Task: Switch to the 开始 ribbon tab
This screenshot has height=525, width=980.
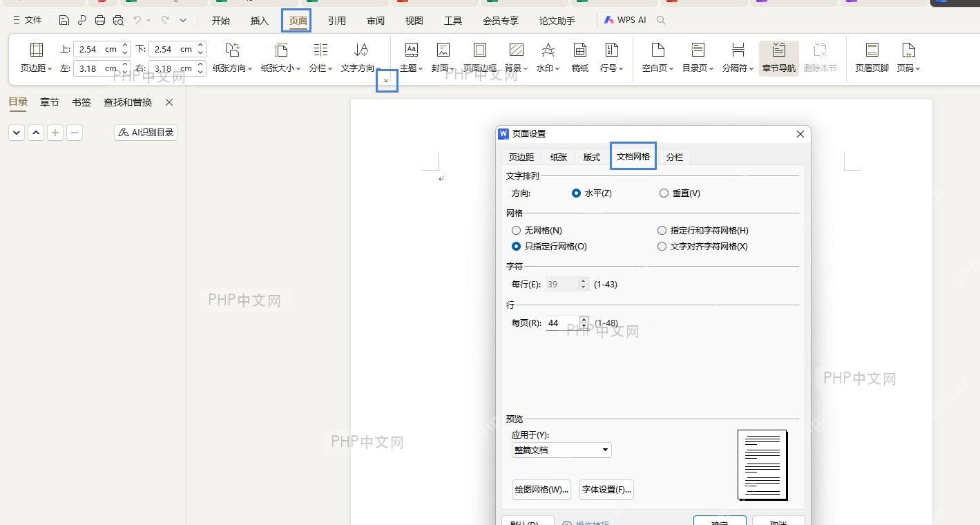Action: (x=221, y=21)
